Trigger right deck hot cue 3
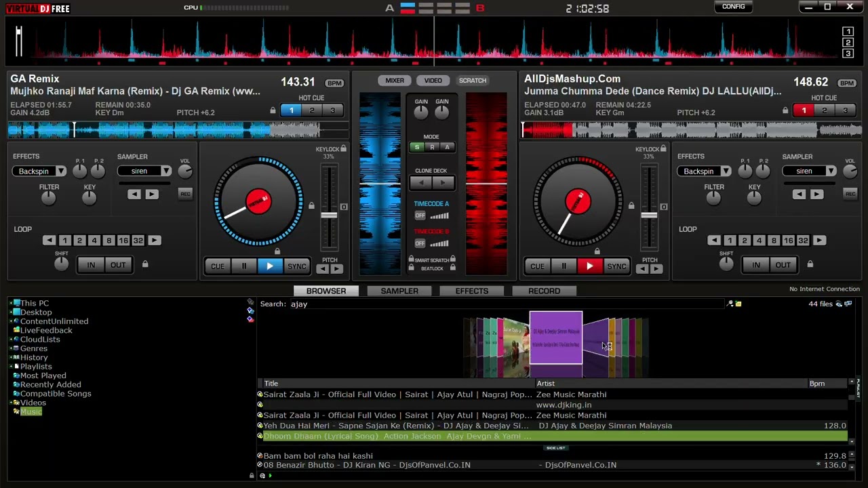The image size is (868, 488). (x=845, y=110)
